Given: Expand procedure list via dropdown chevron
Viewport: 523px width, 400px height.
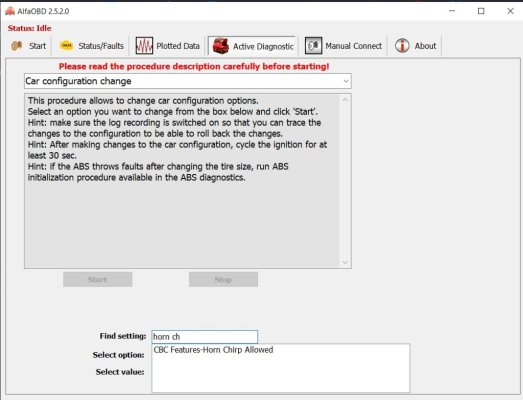Looking at the screenshot, I should [346, 81].
